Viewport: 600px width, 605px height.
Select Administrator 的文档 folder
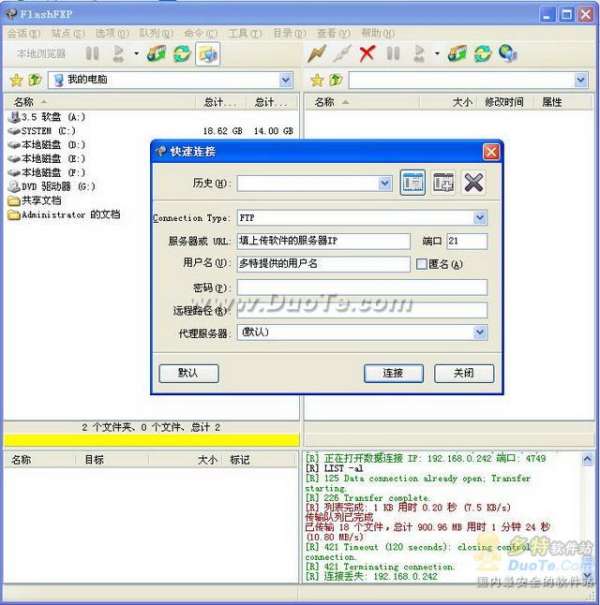64,215
